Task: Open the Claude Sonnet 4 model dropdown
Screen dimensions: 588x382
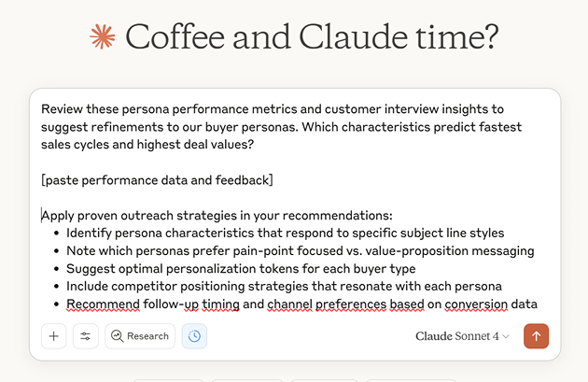Action: point(462,336)
